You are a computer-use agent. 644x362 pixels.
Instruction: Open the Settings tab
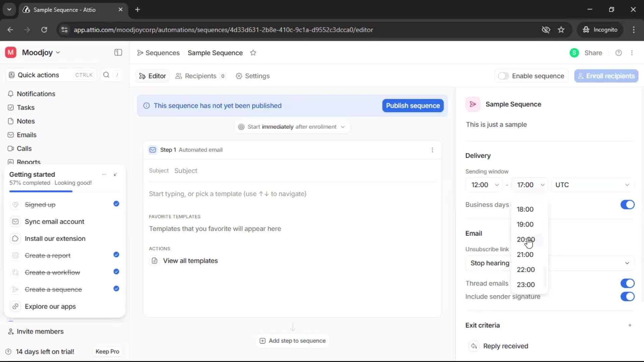pyautogui.click(x=253, y=76)
